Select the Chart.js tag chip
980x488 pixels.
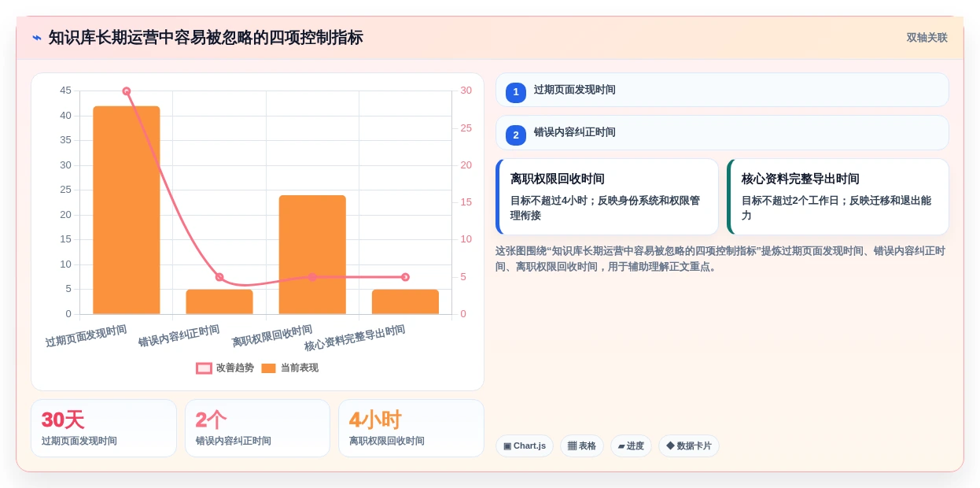tap(525, 446)
